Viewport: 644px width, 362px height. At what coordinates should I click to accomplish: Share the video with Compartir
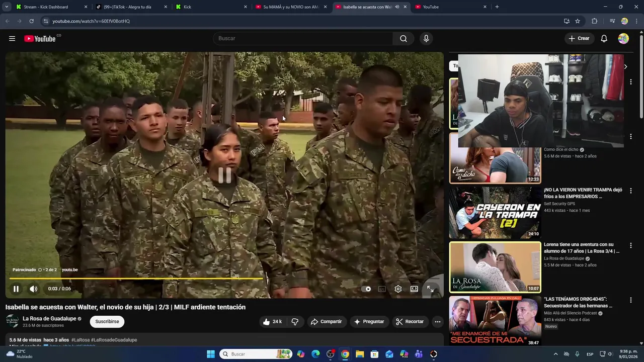pyautogui.click(x=326, y=322)
